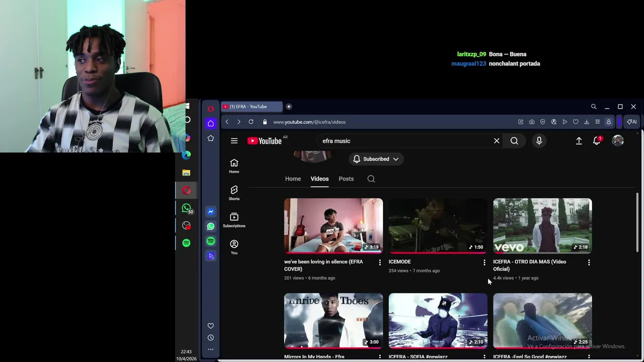Play the ICEMODE video thumbnail
644x362 pixels.
point(438,226)
